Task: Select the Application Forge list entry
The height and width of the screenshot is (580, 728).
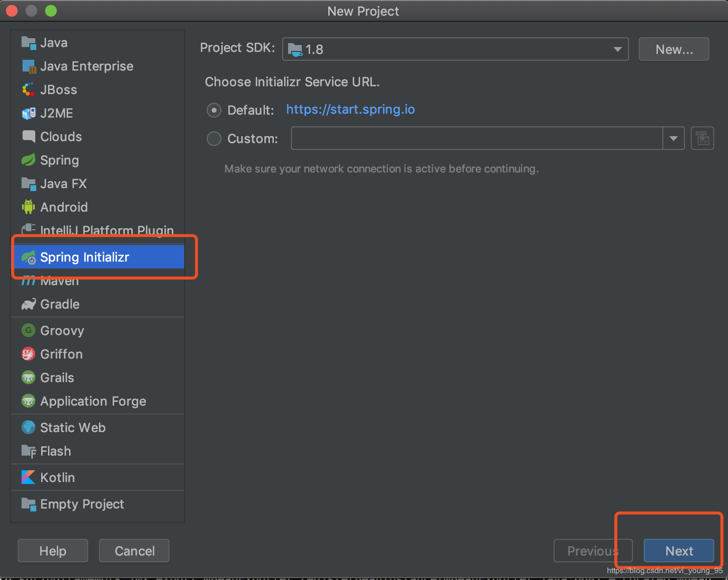Action: coord(98,401)
